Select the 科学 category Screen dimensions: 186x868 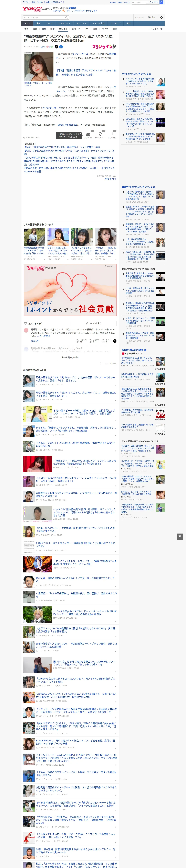[95, 29]
